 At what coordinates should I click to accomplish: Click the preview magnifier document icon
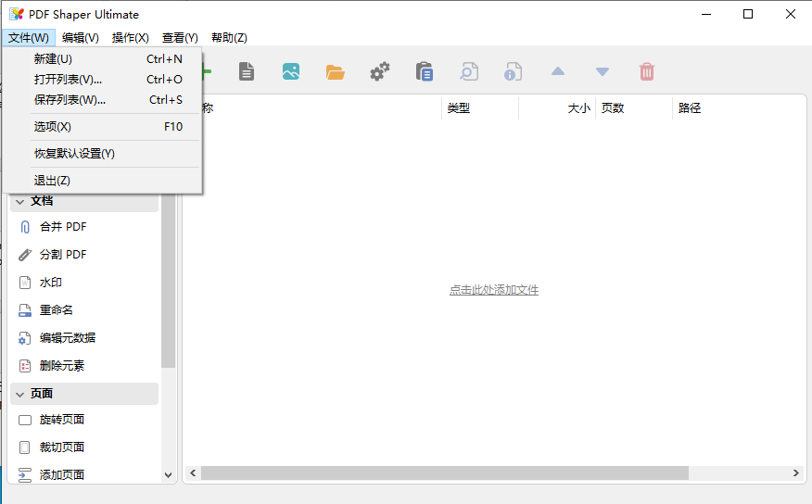pos(469,71)
